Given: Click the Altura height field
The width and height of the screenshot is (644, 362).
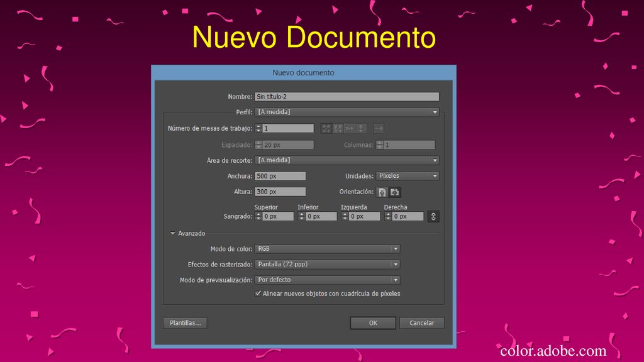Looking at the screenshot, I should click(x=280, y=192).
